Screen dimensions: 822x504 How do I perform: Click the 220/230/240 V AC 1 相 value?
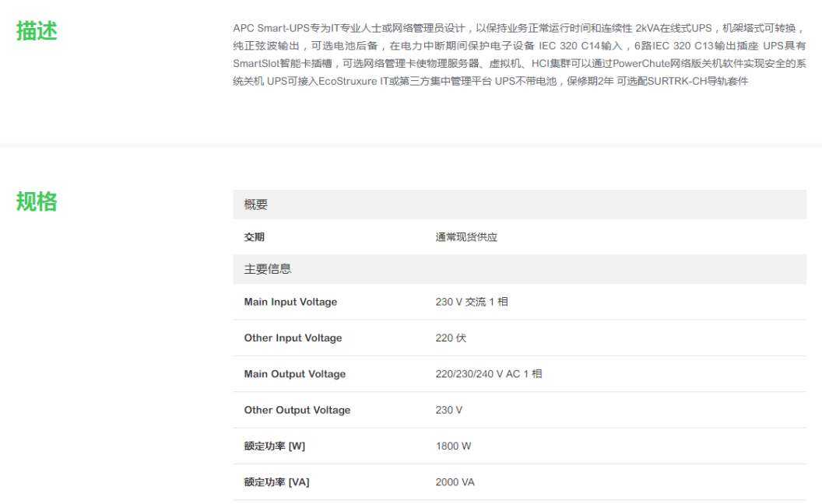(x=489, y=374)
